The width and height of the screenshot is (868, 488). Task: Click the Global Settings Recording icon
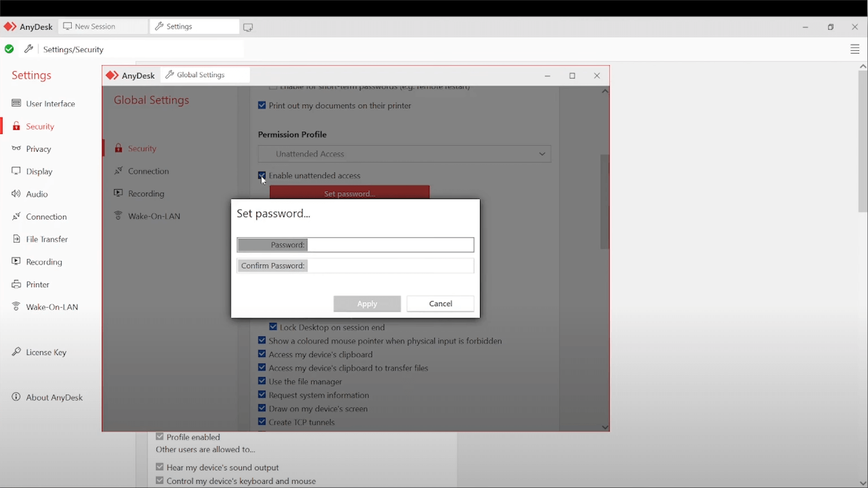pos(118,193)
